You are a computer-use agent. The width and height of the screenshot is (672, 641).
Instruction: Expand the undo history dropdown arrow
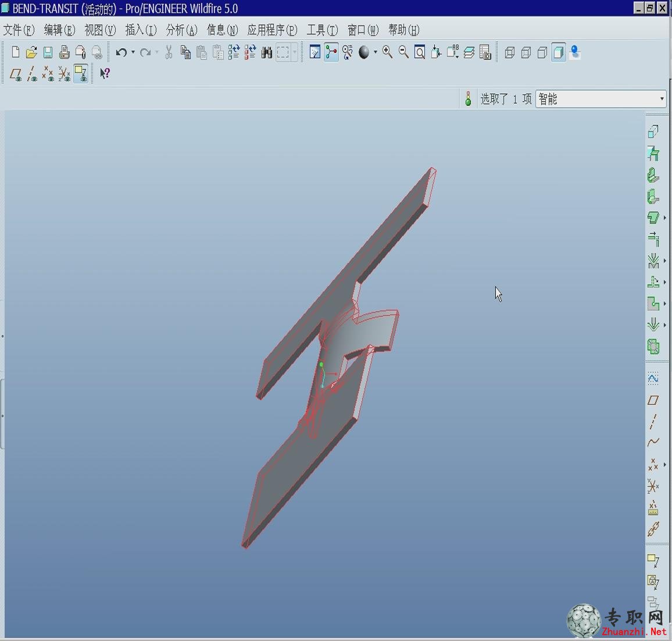(x=133, y=52)
